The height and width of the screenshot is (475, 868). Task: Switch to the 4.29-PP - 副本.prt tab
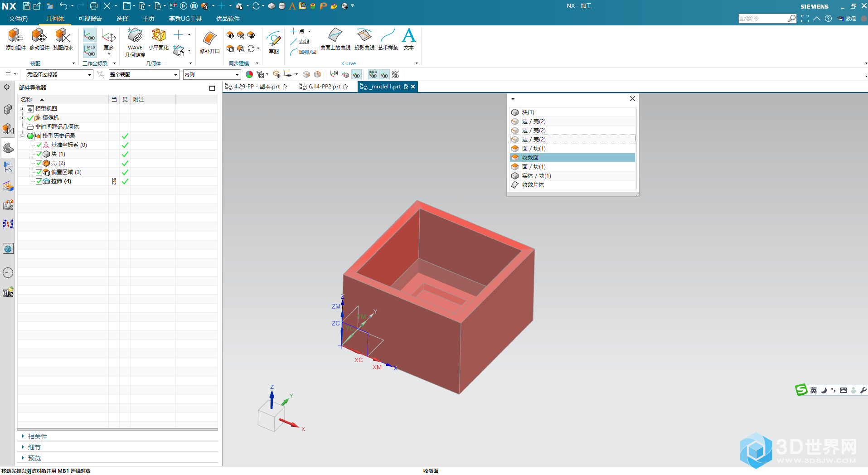pos(257,87)
